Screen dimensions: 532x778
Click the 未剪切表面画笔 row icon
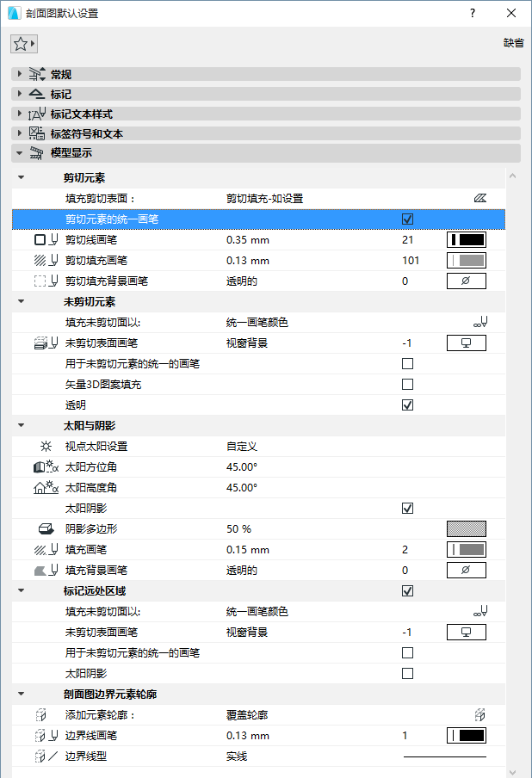(46, 343)
